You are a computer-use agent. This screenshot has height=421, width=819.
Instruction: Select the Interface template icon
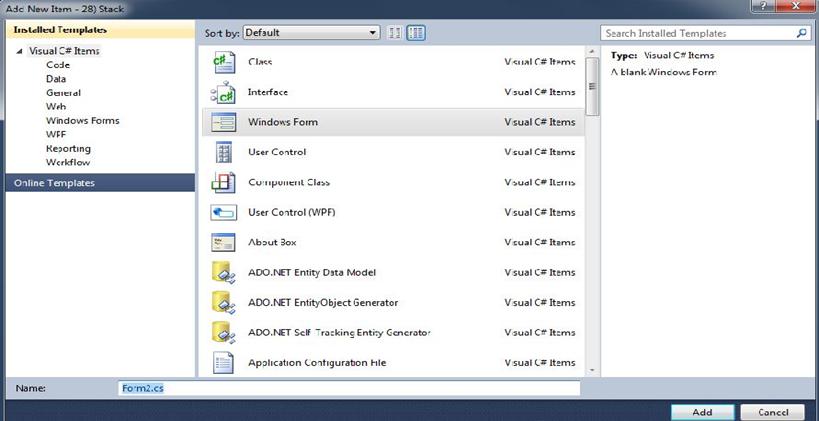click(222, 92)
